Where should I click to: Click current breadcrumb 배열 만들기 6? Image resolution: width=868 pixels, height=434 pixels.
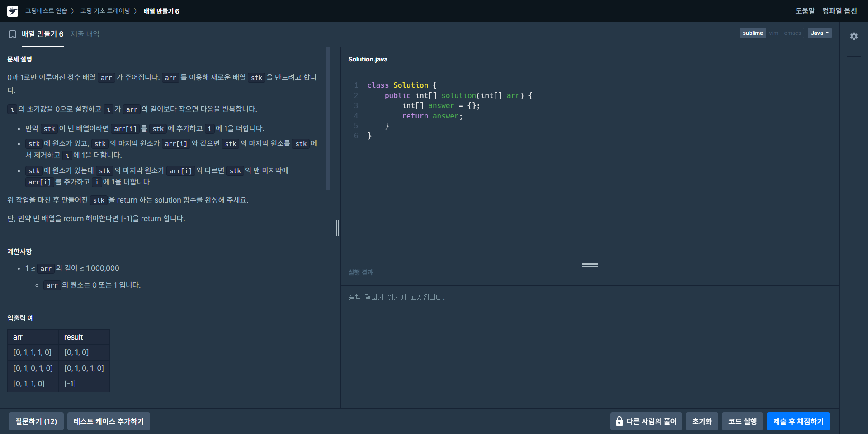point(161,11)
